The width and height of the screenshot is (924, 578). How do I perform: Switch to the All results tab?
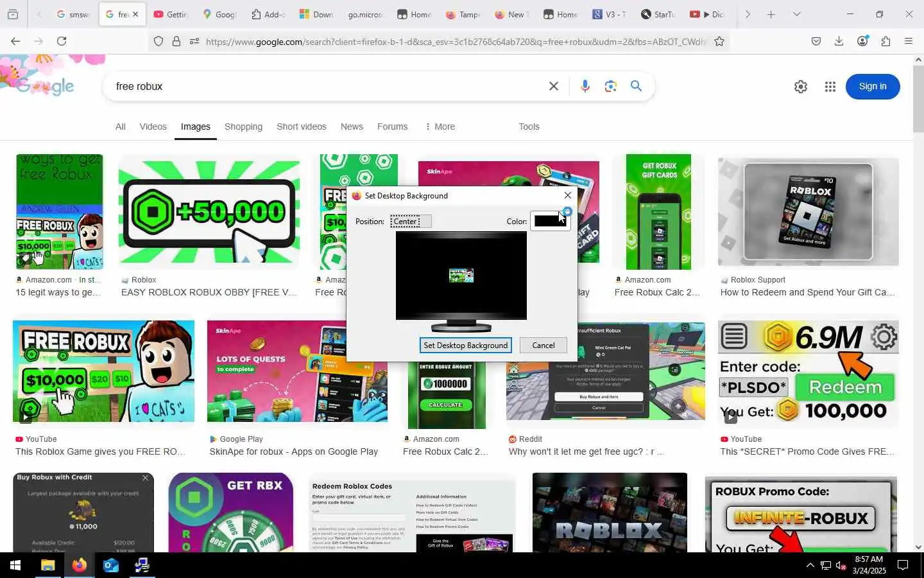click(x=120, y=127)
